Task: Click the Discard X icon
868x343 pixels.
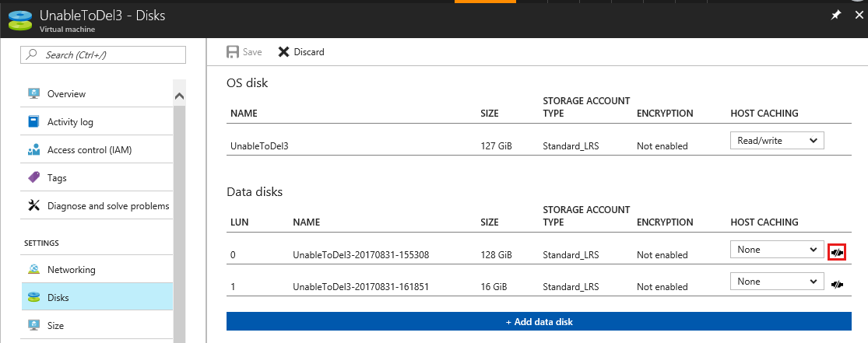Action: 283,52
